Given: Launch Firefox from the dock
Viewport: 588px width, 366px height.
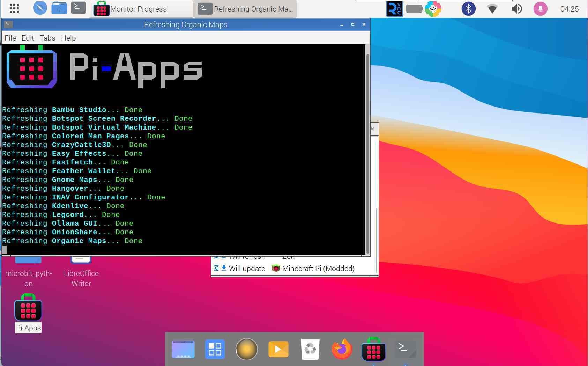Looking at the screenshot, I should pos(342,349).
